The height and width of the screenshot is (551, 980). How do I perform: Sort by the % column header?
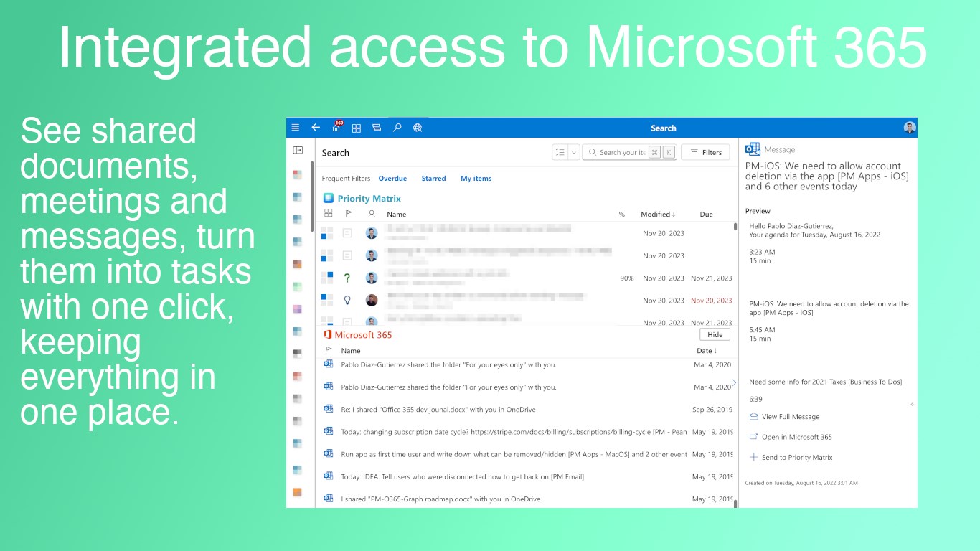622,215
